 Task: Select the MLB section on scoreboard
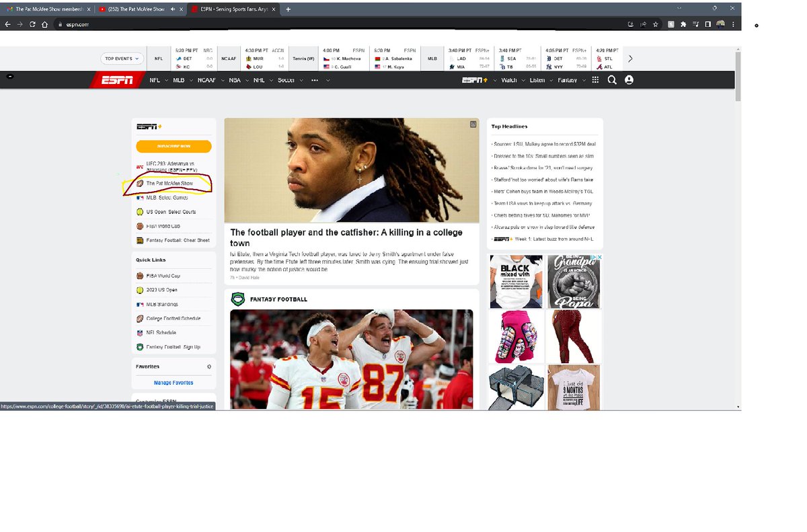pyautogui.click(x=432, y=59)
